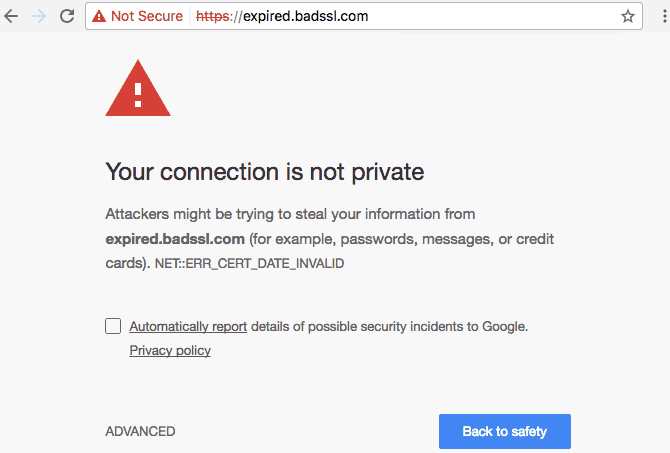The width and height of the screenshot is (670, 453).
Task: Click the browser back arrow
Action: tap(13, 16)
